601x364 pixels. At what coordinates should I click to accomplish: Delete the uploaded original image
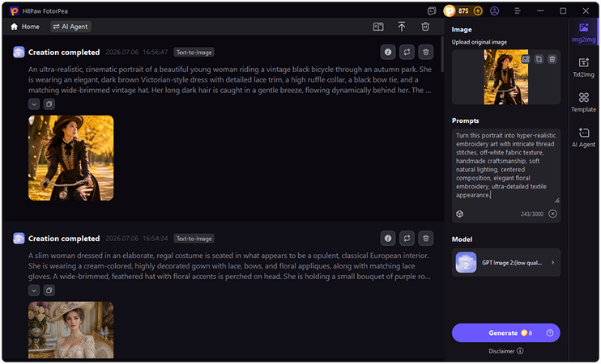tap(552, 59)
